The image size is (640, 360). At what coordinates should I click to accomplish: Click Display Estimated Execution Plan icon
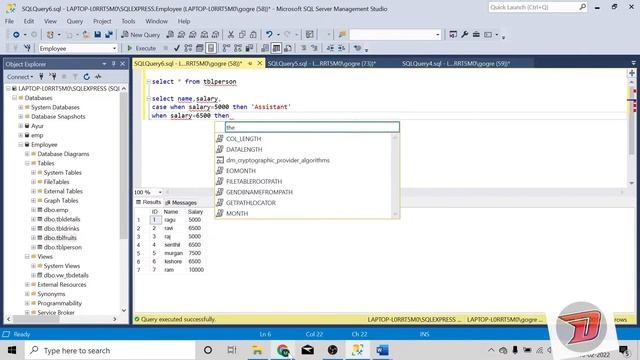(188, 48)
